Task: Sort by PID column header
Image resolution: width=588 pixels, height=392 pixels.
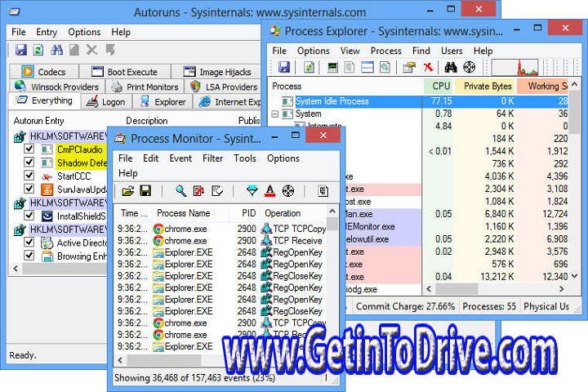Action: point(245,213)
